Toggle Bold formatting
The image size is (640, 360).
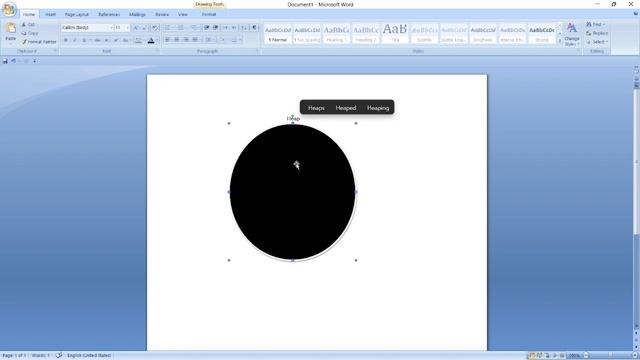click(x=66, y=40)
